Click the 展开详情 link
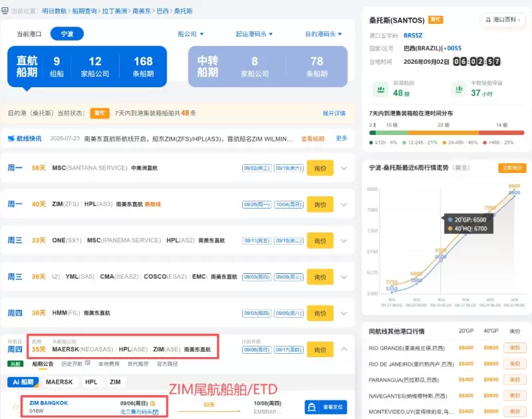The height and width of the screenshot is (419, 532). [x=334, y=113]
